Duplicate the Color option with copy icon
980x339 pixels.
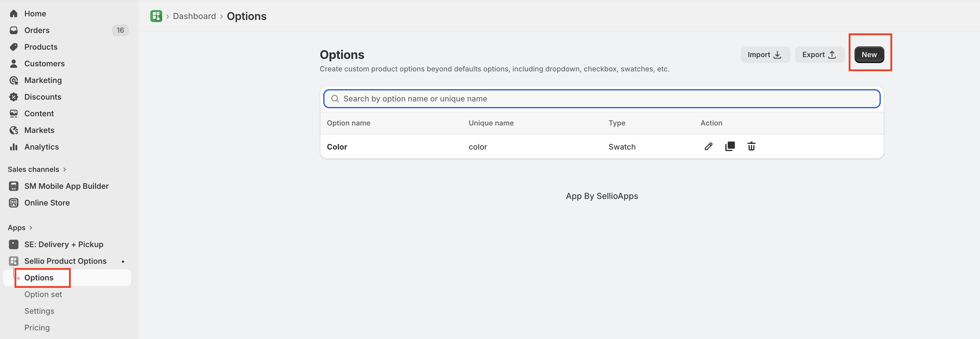(730, 147)
